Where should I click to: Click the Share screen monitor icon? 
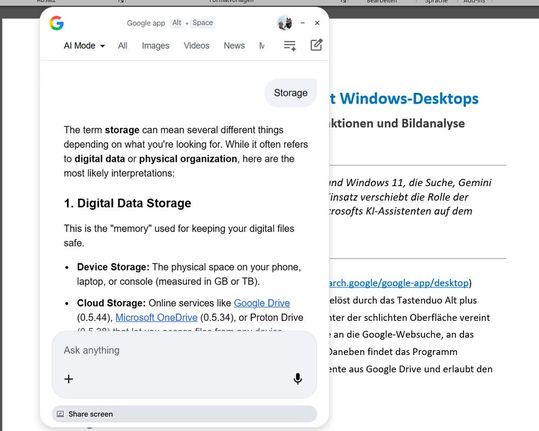[x=60, y=414]
